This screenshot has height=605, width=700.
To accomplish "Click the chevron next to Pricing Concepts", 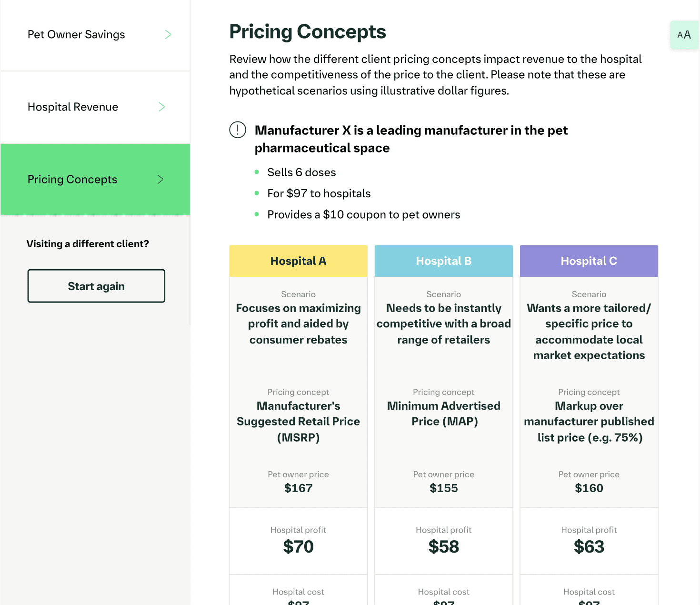I will click(160, 179).
